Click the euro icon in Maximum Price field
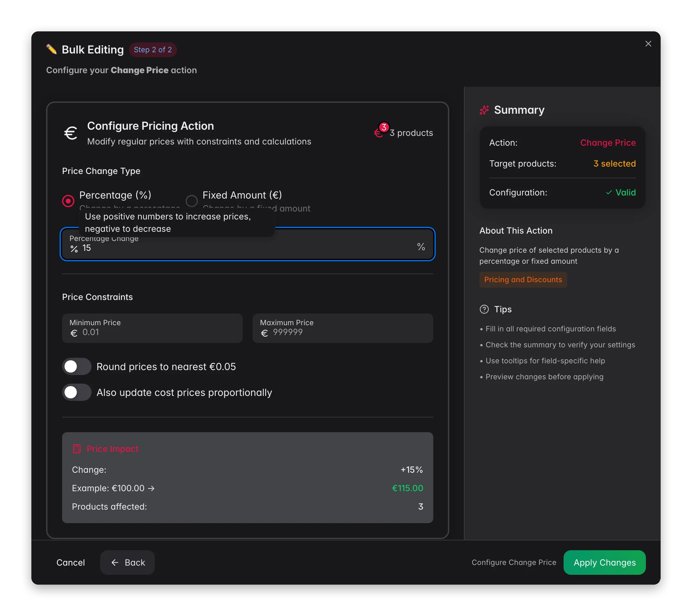The image size is (692, 616). [264, 333]
